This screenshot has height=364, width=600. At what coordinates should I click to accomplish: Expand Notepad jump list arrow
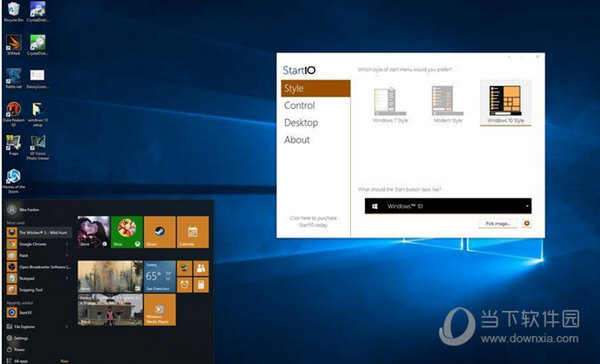coord(67,278)
